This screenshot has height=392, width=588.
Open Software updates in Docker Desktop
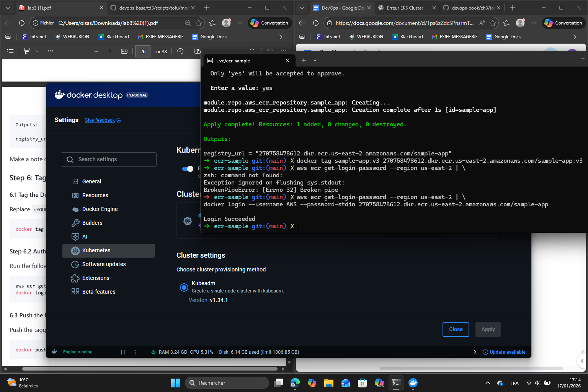point(103,264)
